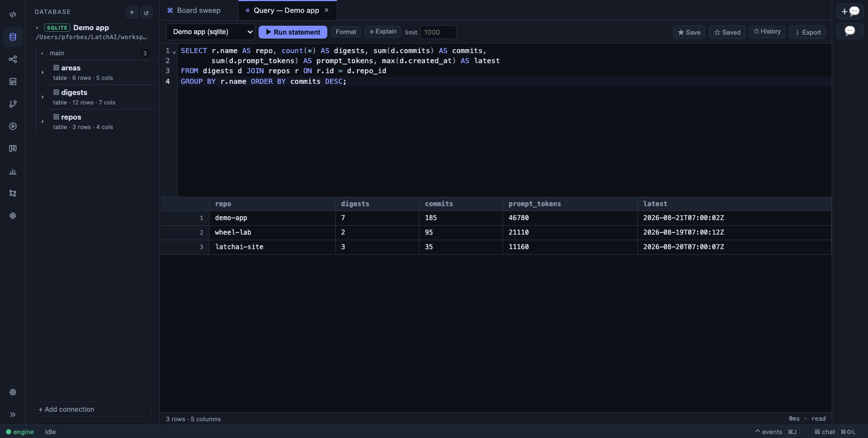Click Add connection button
The image size is (868, 438).
tap(92, 410)
